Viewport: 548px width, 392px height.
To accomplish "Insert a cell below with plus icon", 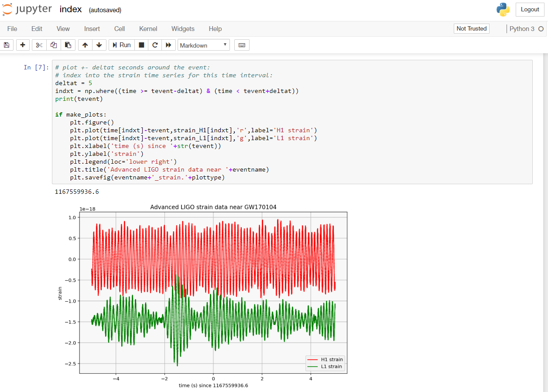I will coord(23,45).
